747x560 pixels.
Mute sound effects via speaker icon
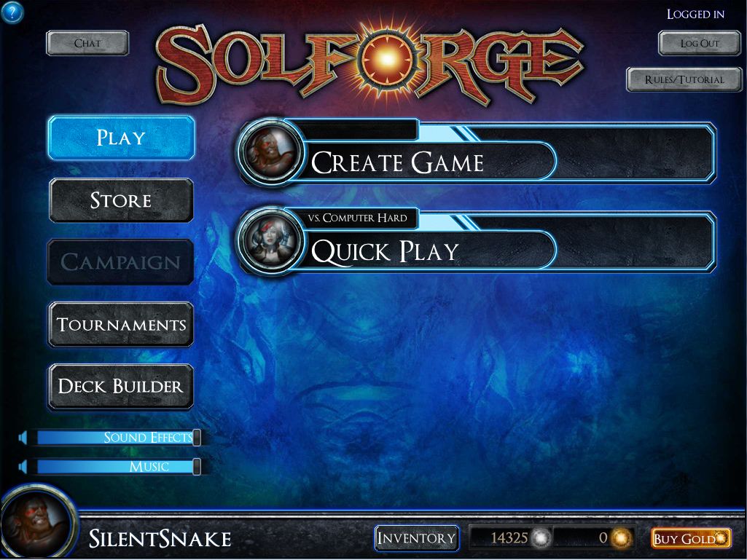click(23, 438)
